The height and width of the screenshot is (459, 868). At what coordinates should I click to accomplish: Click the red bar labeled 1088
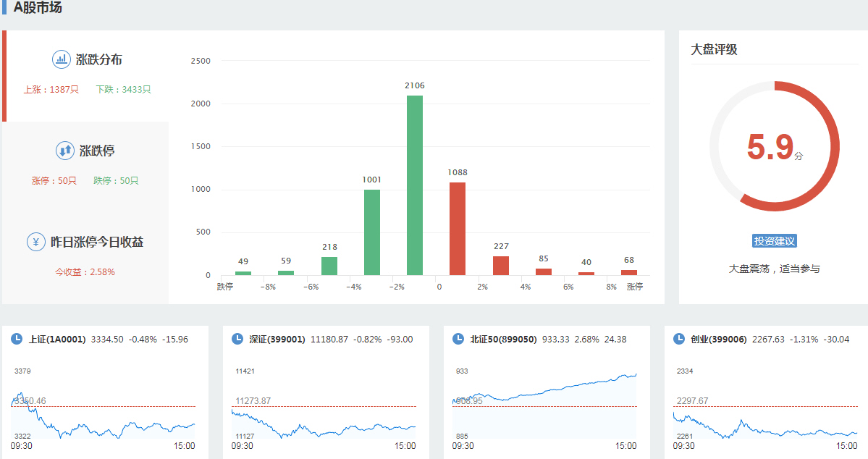pos(458,229)
